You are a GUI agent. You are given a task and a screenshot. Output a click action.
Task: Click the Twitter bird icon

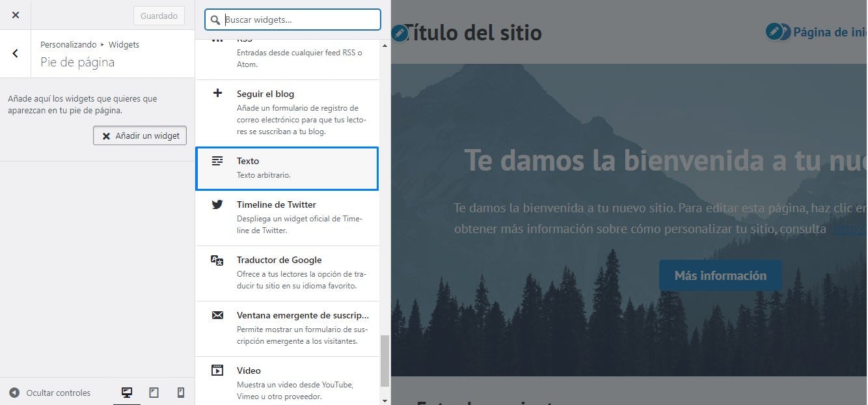[217, 204]
